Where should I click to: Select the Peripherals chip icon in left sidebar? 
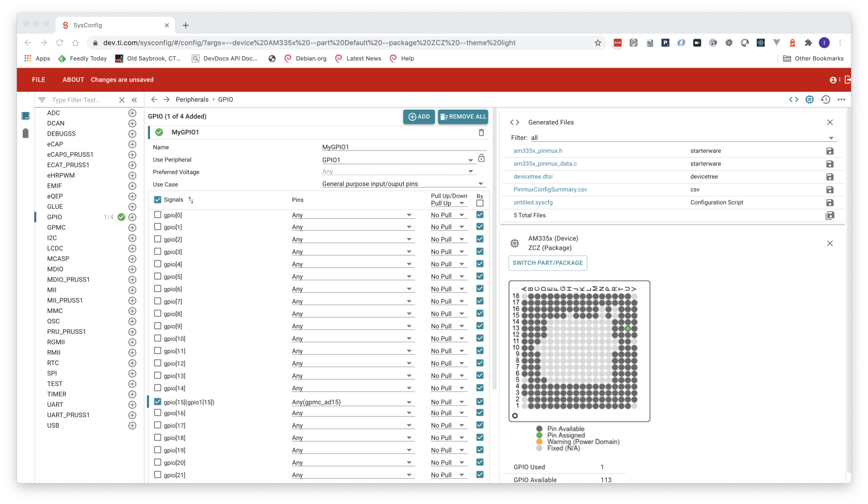pos(25,115)
